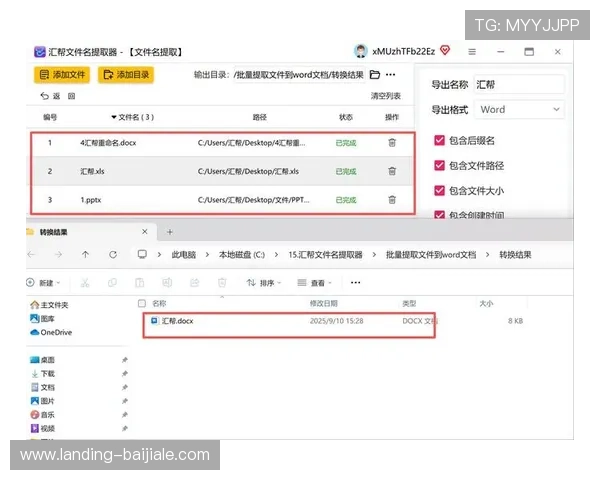Open 下载 in Explorer sidebar
The width and height of the screenshot is (600, 480).
[42, 374]
